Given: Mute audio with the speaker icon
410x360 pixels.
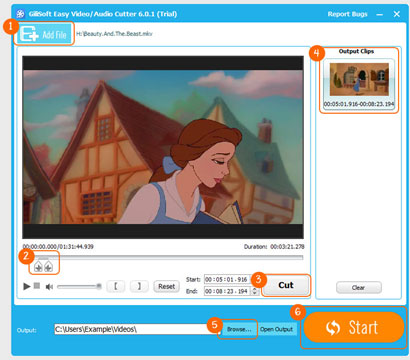Looking at the screenshot, I should (x=49, y=287).
